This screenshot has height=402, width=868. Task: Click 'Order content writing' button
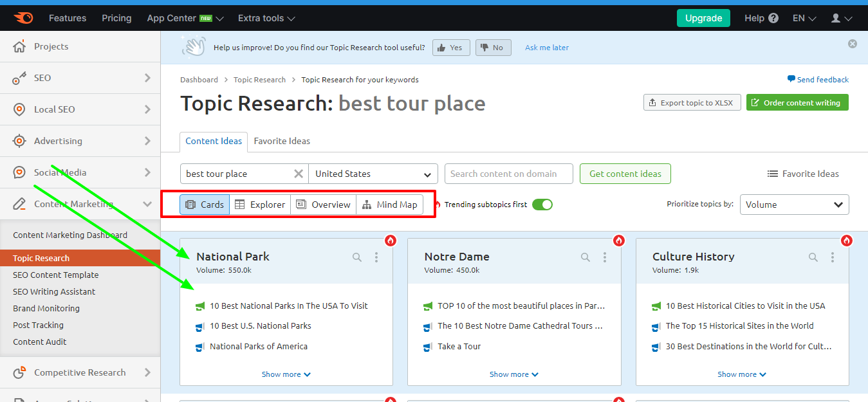point(797,103)
